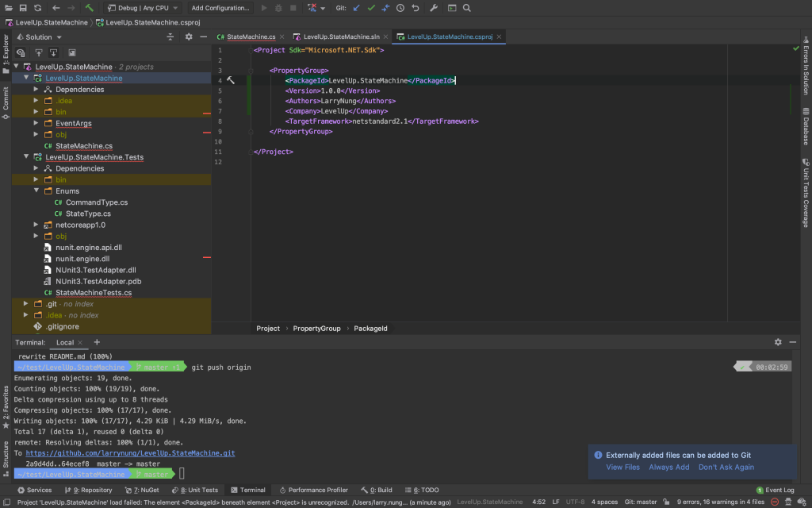Click the Add Configuration... button
The width and height of the screenshot is (812, 508).
click(x=220, y=8)
